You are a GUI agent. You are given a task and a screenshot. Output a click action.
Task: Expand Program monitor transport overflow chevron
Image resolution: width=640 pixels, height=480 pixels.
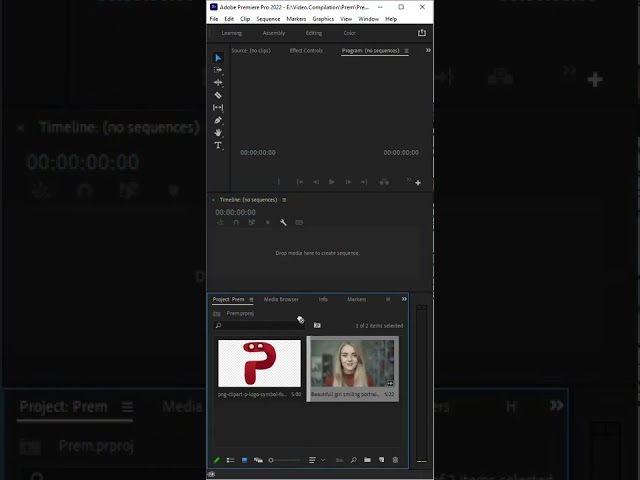tap(409, 180)
